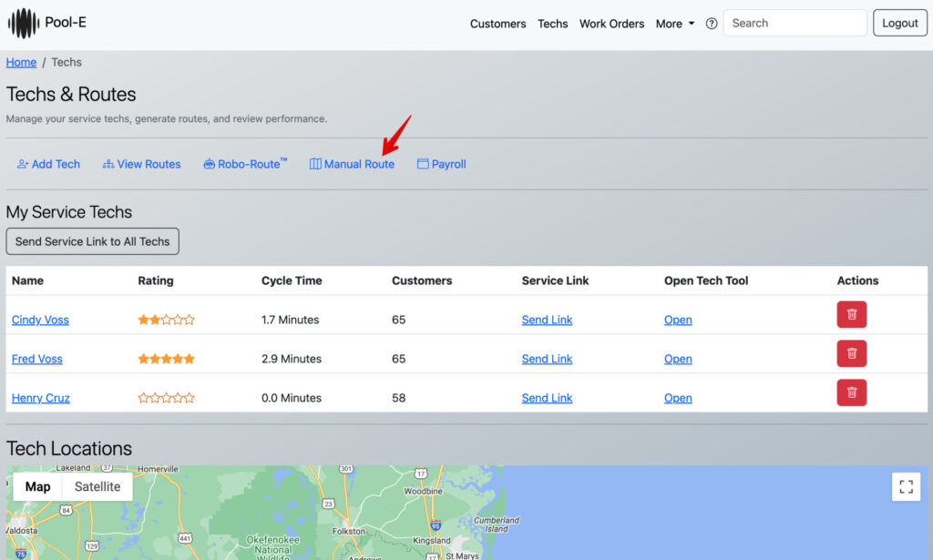Click the Name column header

(27, 280)
